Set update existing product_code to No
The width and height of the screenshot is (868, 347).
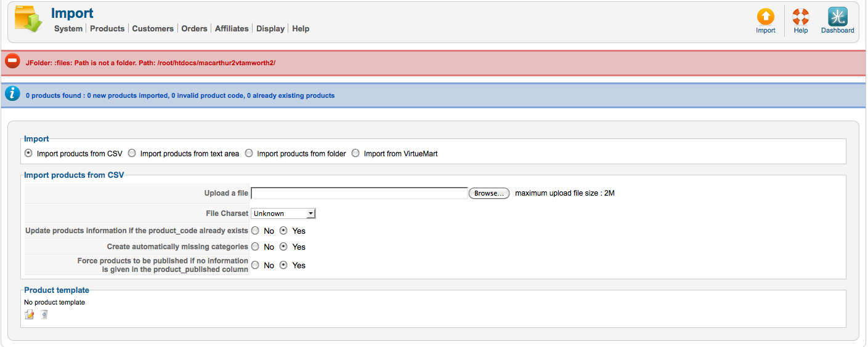[x=255, y=231]
